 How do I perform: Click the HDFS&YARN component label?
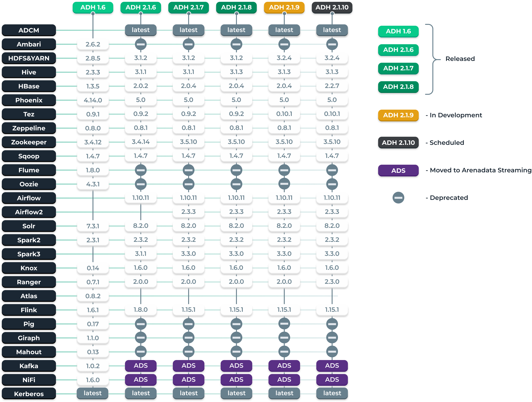pyautogui.click(x=29, y=58)
